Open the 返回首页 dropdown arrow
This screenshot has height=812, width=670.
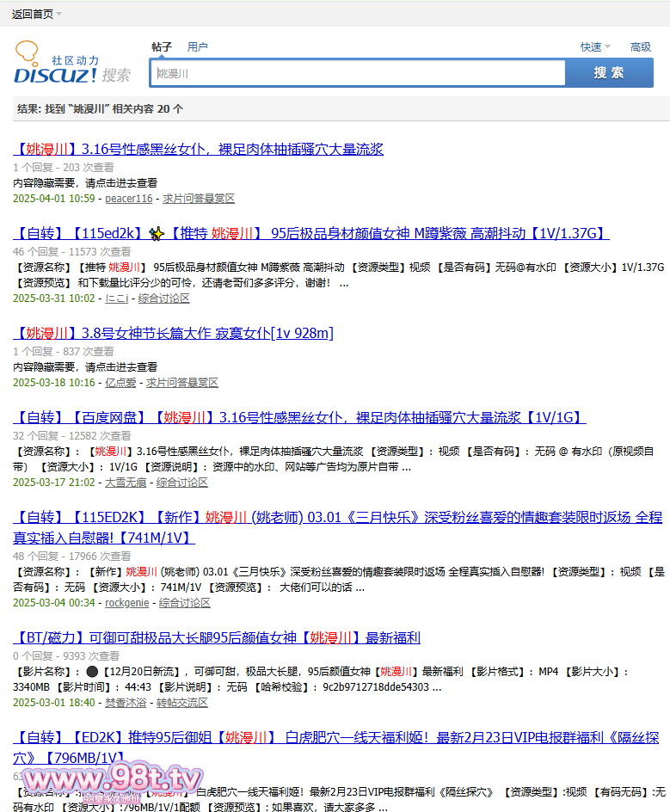click(x=58, y=14)
